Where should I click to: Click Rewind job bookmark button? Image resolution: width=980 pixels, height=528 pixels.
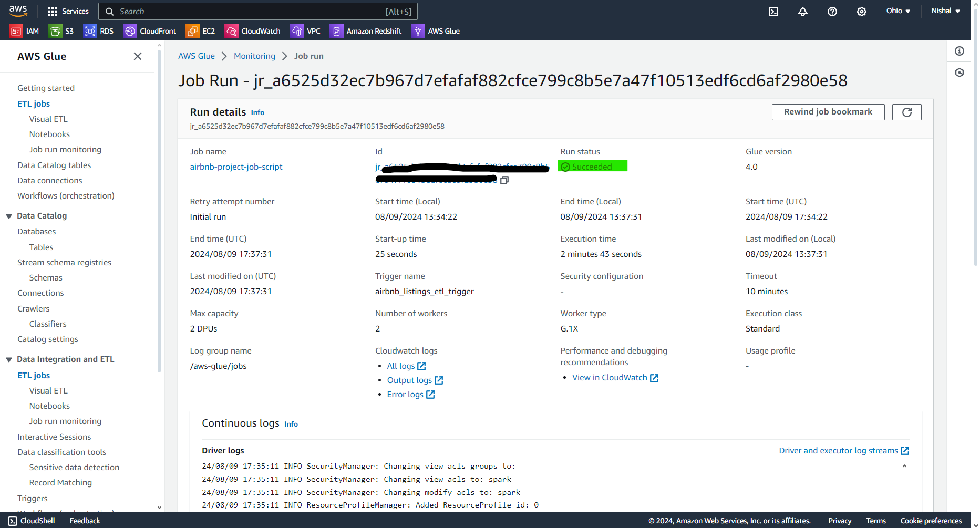point(828,112)
